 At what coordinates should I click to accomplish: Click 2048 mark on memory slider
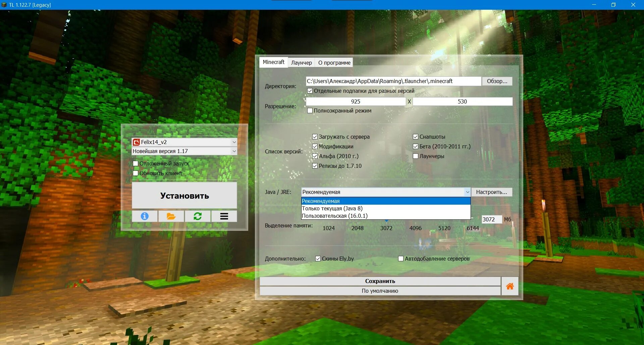point(357,228)
